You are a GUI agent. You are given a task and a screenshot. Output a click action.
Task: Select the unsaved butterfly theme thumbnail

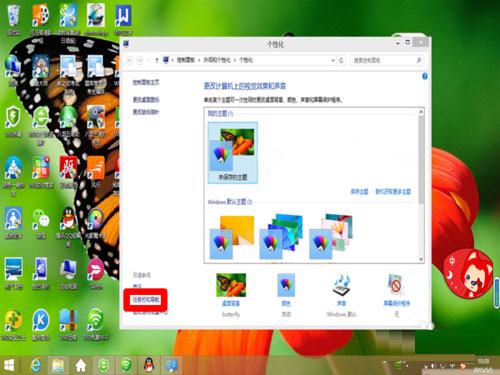(233, 153)
